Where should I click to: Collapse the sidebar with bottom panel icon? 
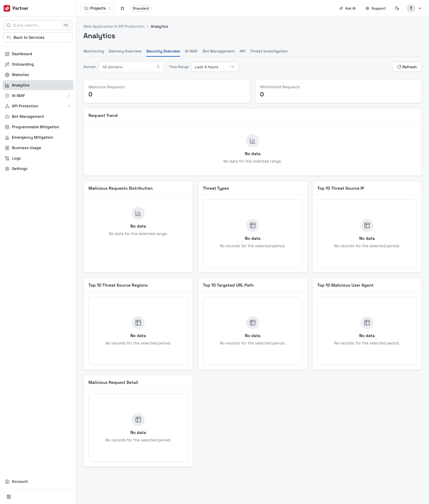click(9, 497)
